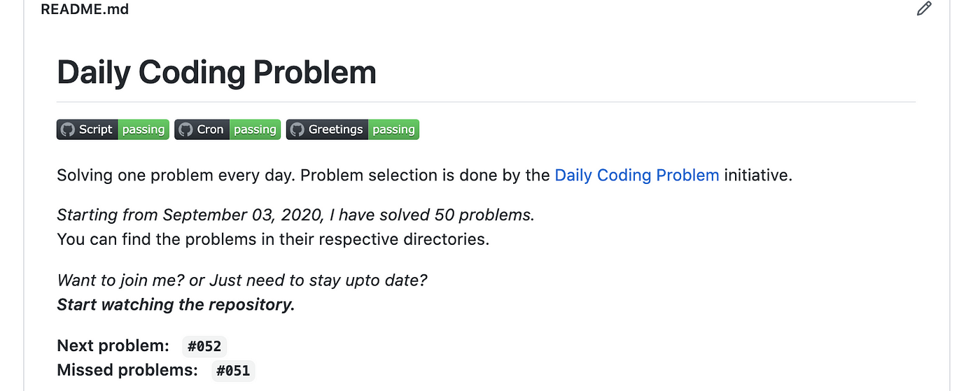980x391 pixels.
Task: Click the 'Next problem:' label
Action: pos(113,346)
